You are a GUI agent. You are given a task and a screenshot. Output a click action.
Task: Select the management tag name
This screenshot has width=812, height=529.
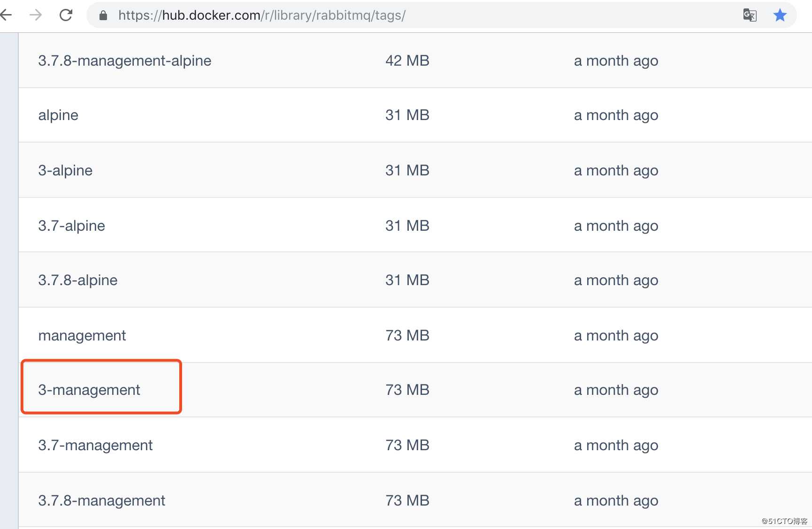pyautogui.click(x=82, y=336)
